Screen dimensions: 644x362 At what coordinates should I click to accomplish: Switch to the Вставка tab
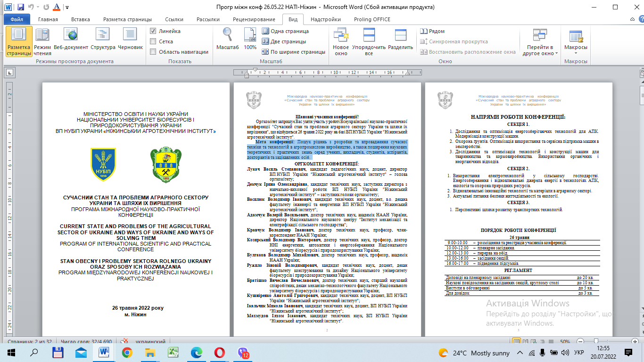(x=81, y=19)
